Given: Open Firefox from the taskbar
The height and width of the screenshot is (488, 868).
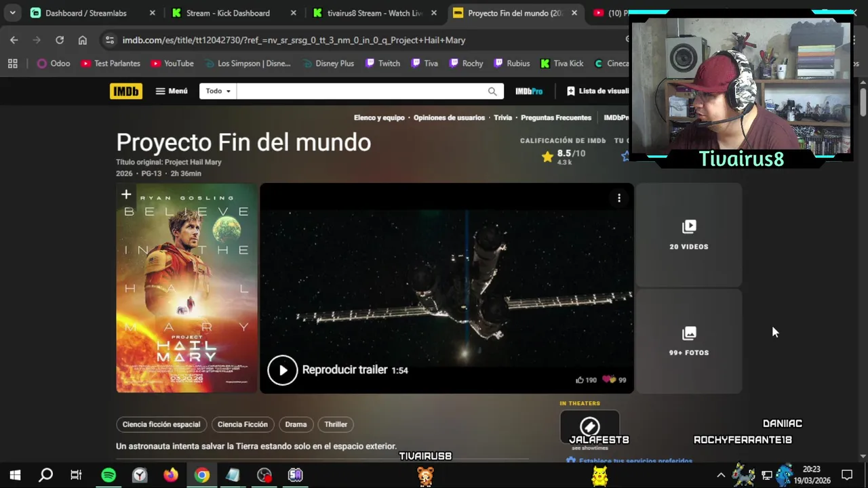Looking at the screenshot, I should pos(171,475).
